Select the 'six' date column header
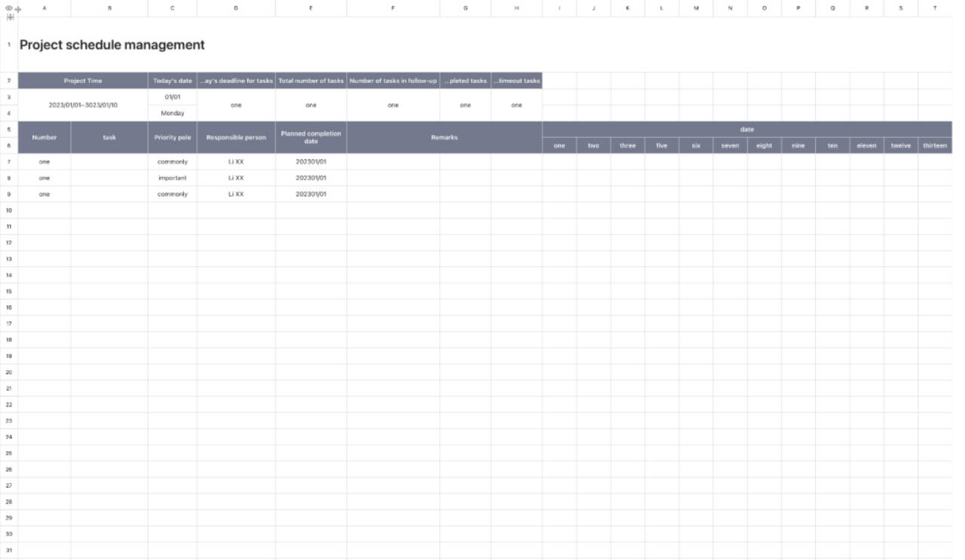The height and width of the screenshot is (560, 965). click(696, 145)
